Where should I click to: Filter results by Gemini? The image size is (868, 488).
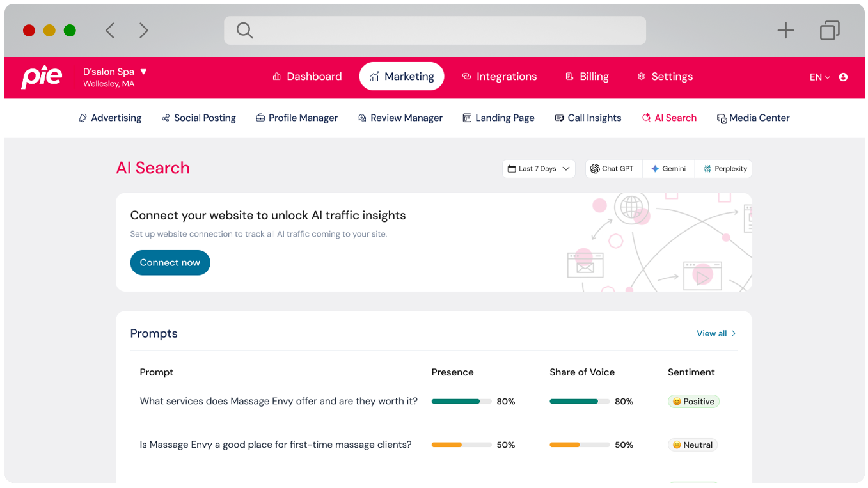pyautogui.click(x=668, y=169)
